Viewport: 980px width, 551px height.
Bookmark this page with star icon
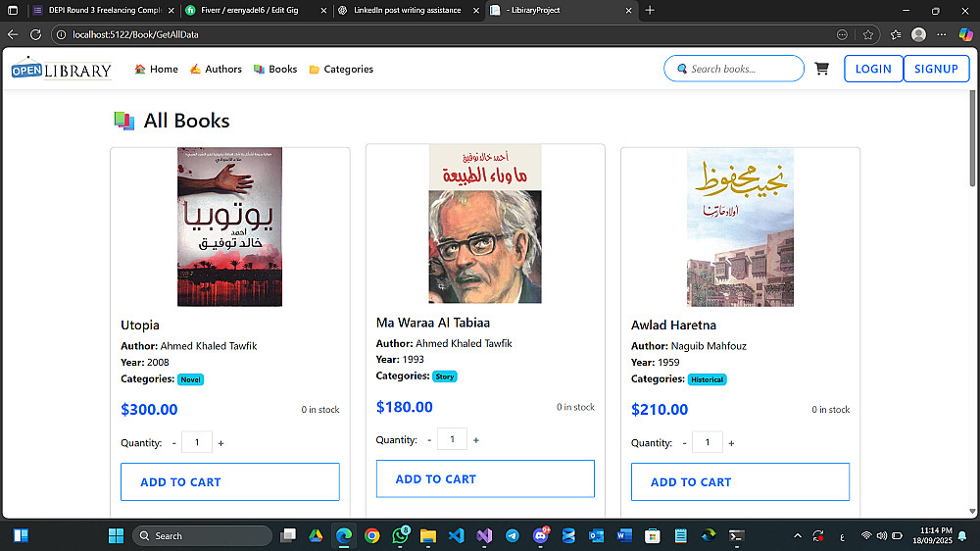coord(867,34)
